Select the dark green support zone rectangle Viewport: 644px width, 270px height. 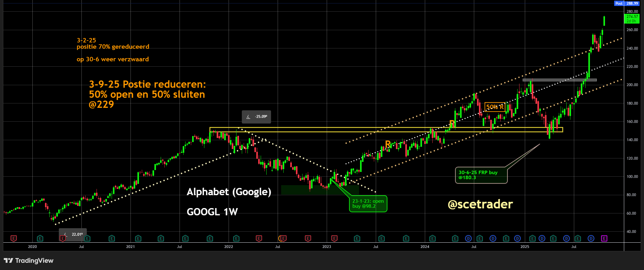(320, 190)
